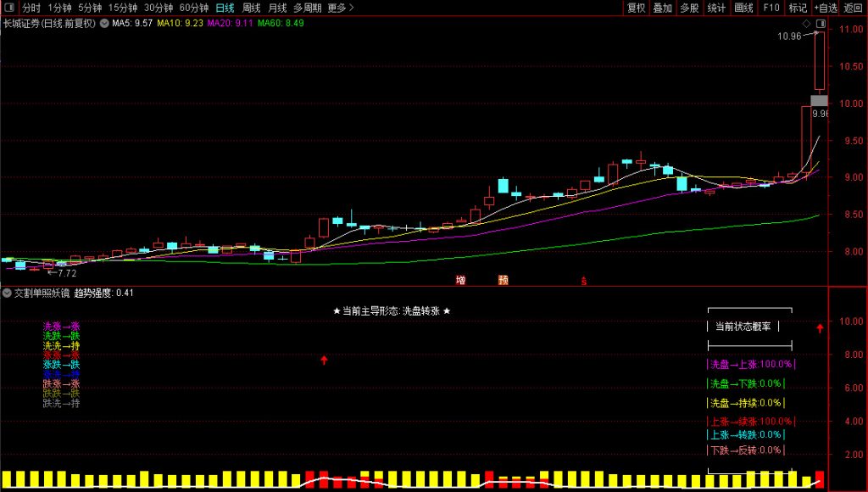Screen dimensions: 868x492
Task: Open the 分时 intraday view
Action: click(31, 8)
